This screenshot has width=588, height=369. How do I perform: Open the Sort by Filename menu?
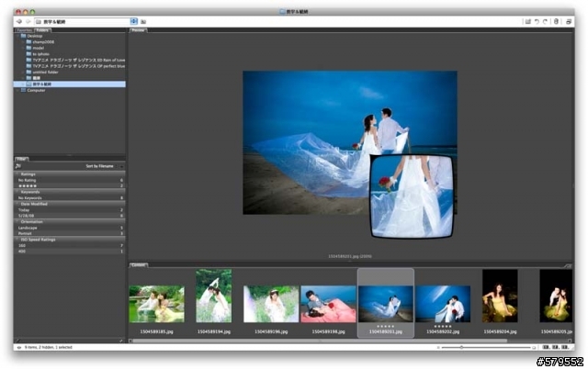click(104, 166)
